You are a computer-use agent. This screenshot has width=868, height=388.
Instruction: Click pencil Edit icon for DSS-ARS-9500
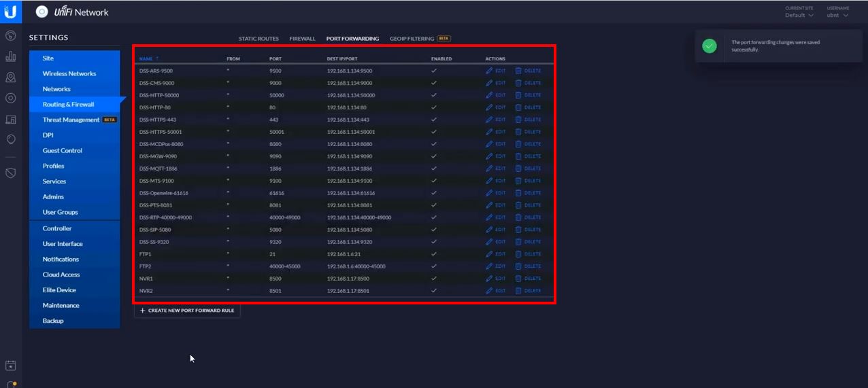tap(489, 71)
